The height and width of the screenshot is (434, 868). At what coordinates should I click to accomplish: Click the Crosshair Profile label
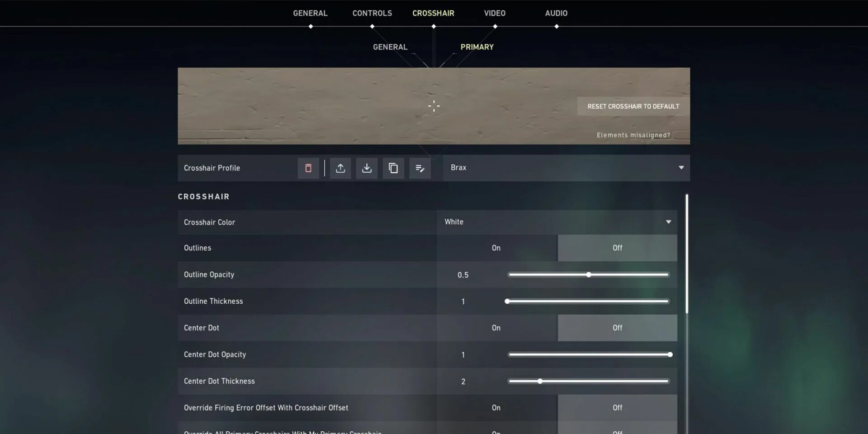coord(212,168)
